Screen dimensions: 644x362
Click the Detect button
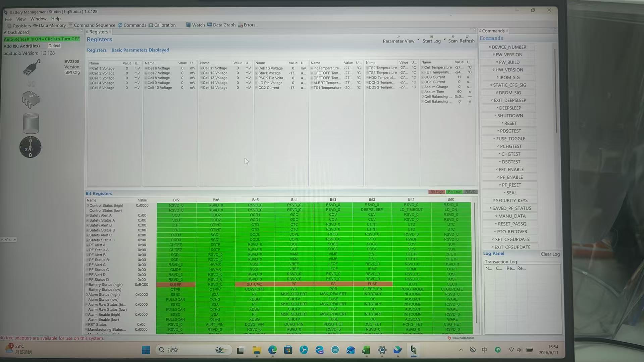pos(54,46)
